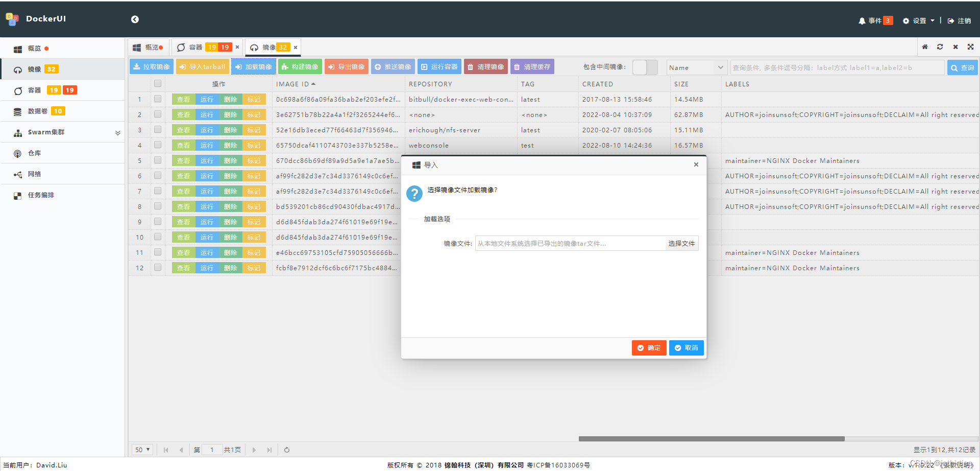Go to the previous page icon
The height and width of the screenshot is (471, 980).
coord(181,450)
